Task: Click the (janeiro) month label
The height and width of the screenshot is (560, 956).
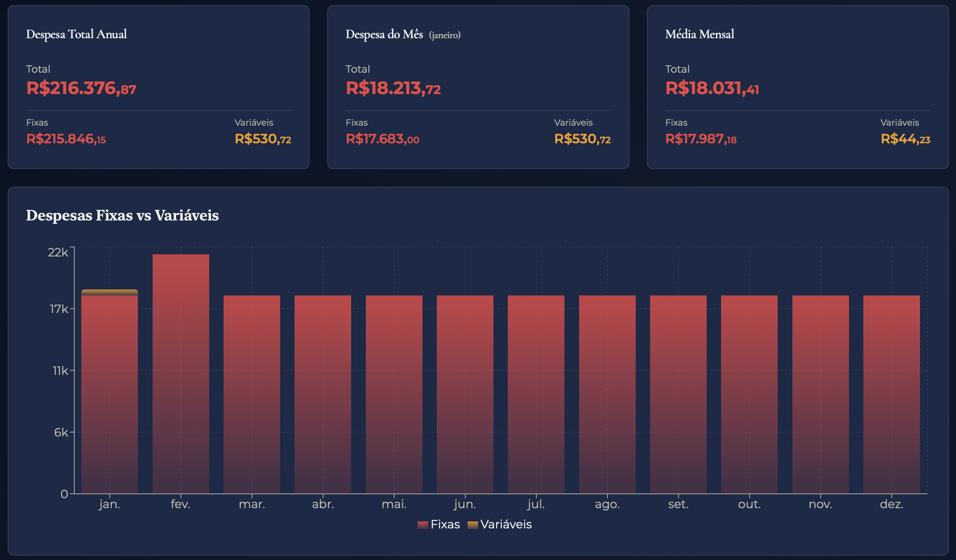Action: [445, 35]
